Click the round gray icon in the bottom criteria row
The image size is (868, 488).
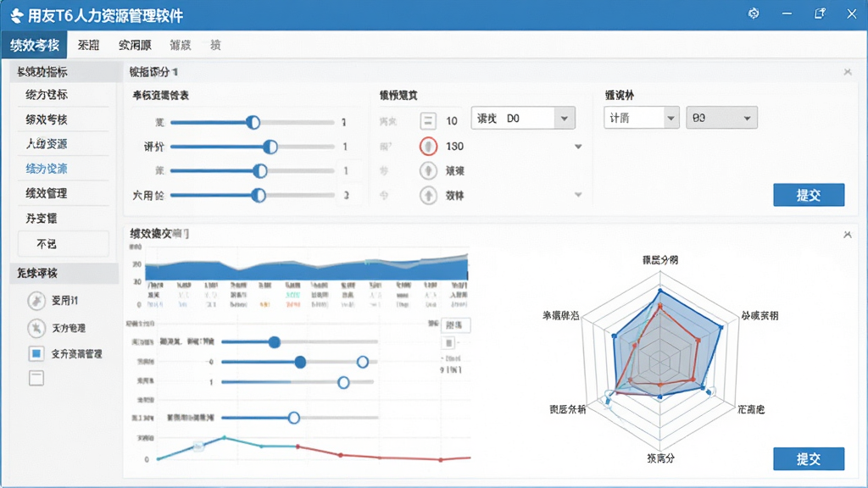coord(428,196)
